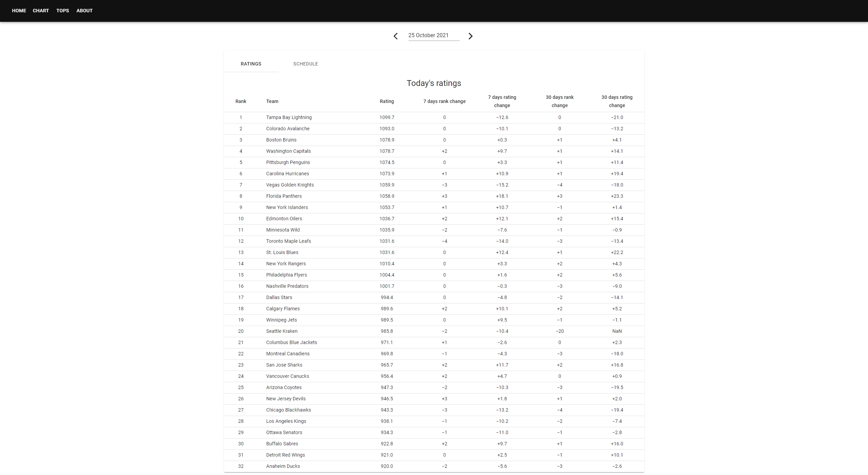Go to previous date with left chevron
The image size is (868, 475).
click(396, 36)
